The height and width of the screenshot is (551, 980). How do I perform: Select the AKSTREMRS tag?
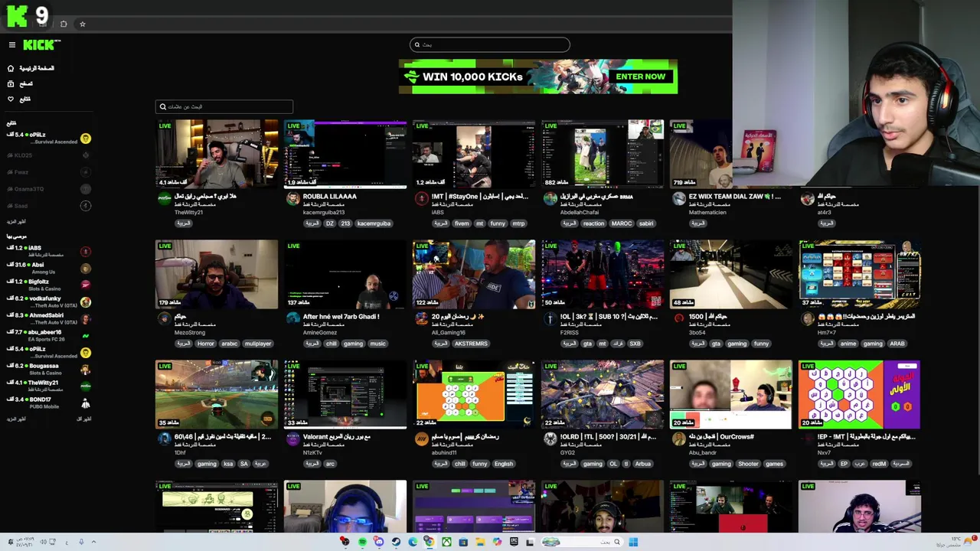pos(471,344)
